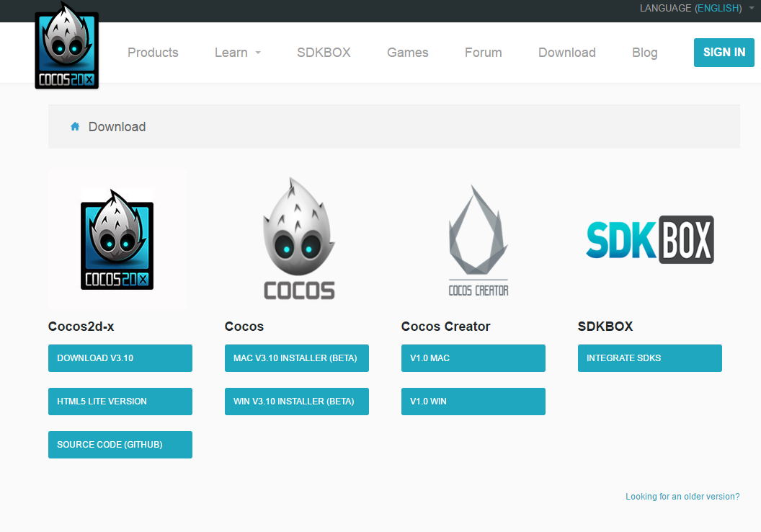The width and height of the screenshot is (761, 532).
Task: Open the SDKBOX navigation link
Action: pyautogui.click(x=324, y=53)
